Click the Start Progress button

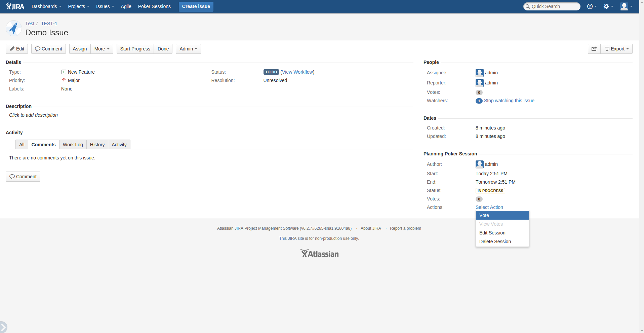click(x=135, y=49)
